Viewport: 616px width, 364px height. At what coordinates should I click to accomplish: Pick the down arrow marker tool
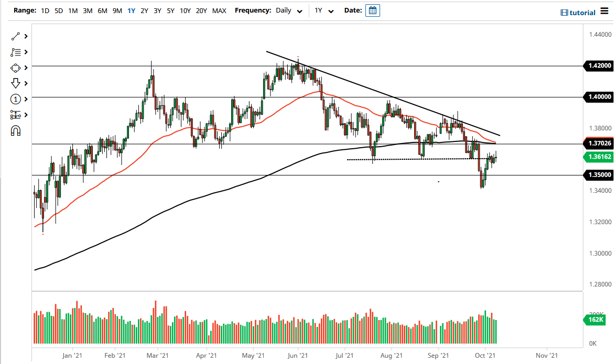pyautogui.click(x=15, y=83)
